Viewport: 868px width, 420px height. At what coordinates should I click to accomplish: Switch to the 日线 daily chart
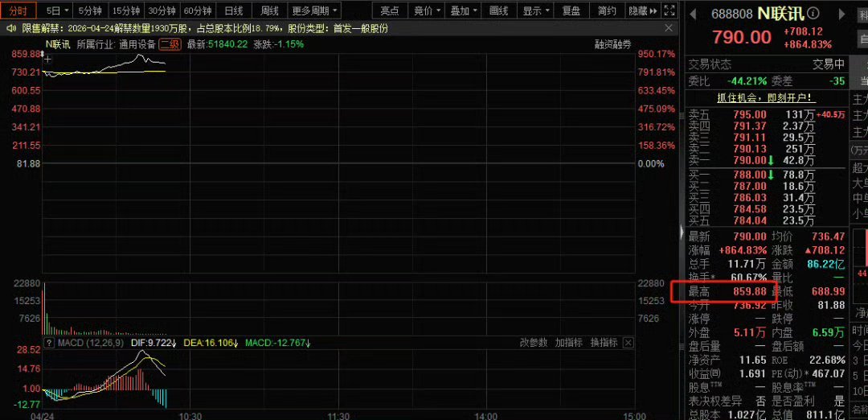[234, 10]
